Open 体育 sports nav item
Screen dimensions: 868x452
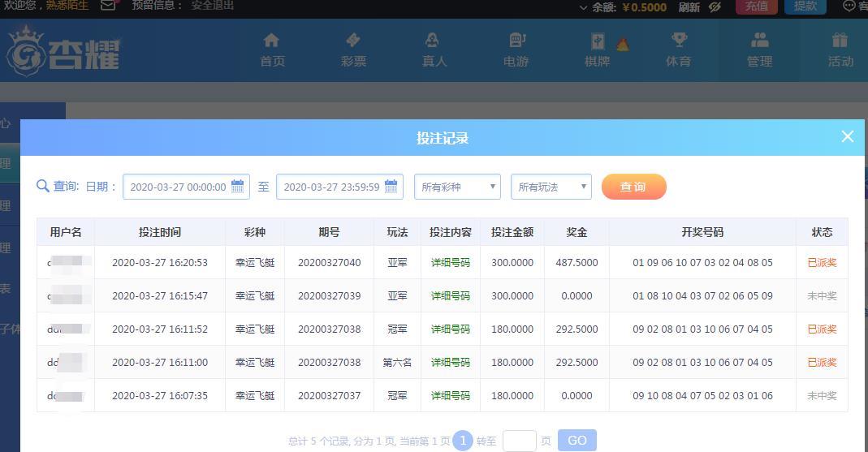coord(679,50)
